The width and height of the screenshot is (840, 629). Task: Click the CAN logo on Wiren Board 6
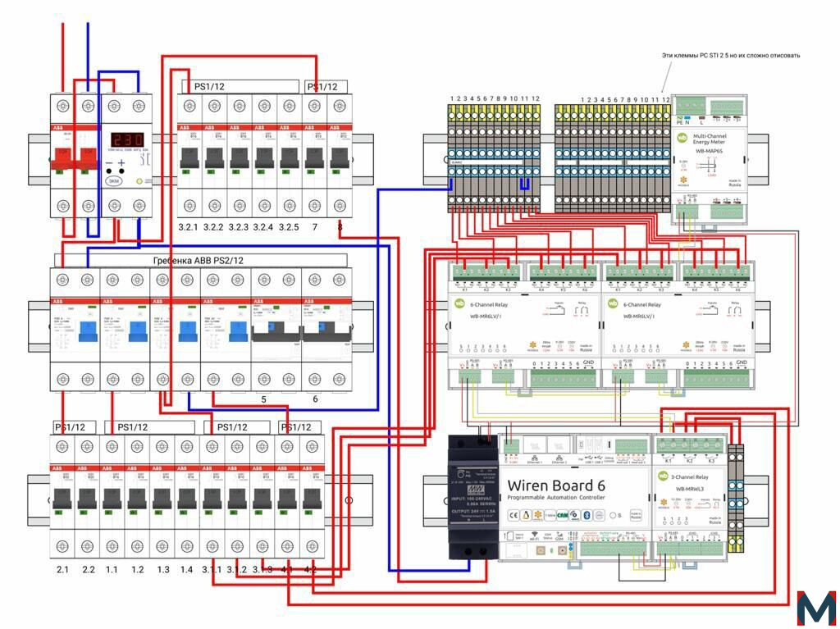(562, 515)
